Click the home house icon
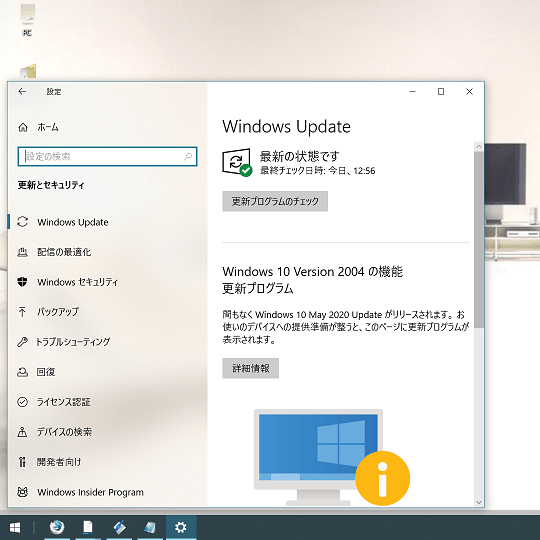Screen dimensions: 540x540 coord(23,127)
